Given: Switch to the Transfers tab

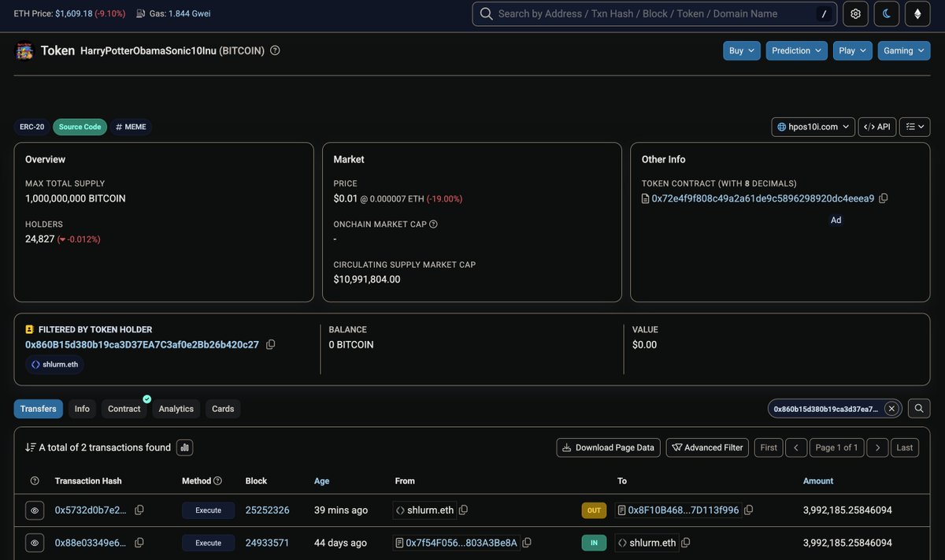Looking at the screenshot, I should point(39,409).
